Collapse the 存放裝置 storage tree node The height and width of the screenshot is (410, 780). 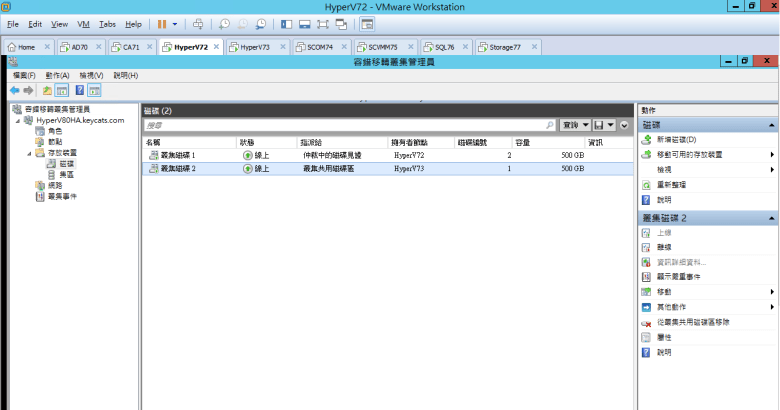[x=28, y=153]
